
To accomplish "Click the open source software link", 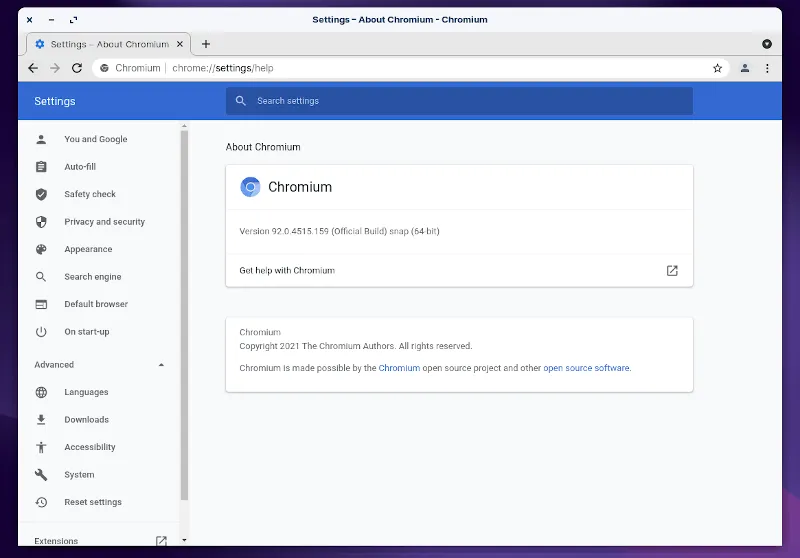I will (x=586, y=368).
